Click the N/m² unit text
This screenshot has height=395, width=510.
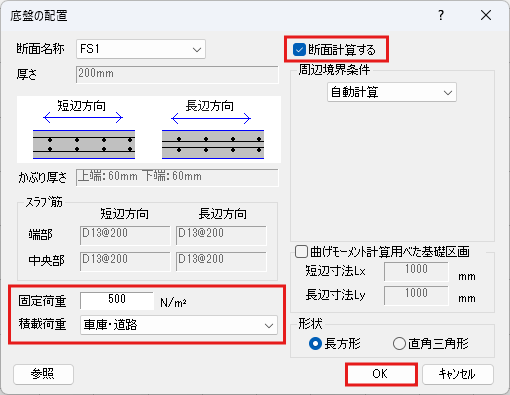173,302
